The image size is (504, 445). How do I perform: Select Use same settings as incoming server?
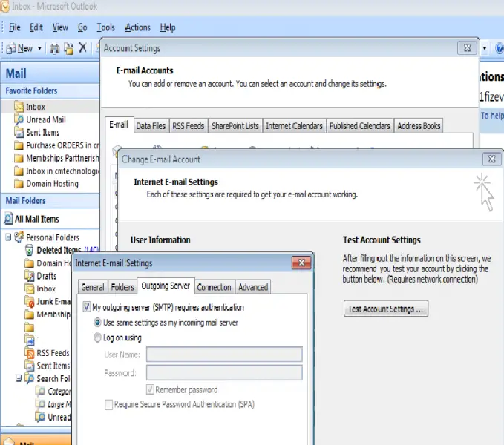(x=97, y=323)
